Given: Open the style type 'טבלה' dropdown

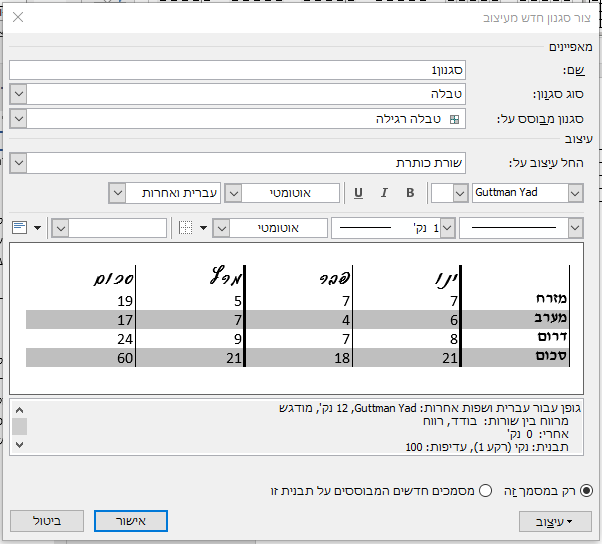Looking at the screenshot, I should [18, 94].
